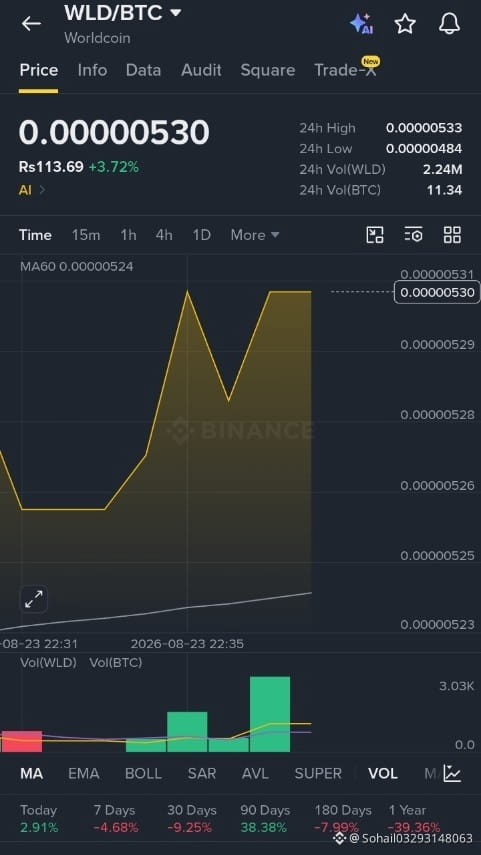Click the Rs113.69 fiat price
Screen dimensions: 481x855
[51, 167]
